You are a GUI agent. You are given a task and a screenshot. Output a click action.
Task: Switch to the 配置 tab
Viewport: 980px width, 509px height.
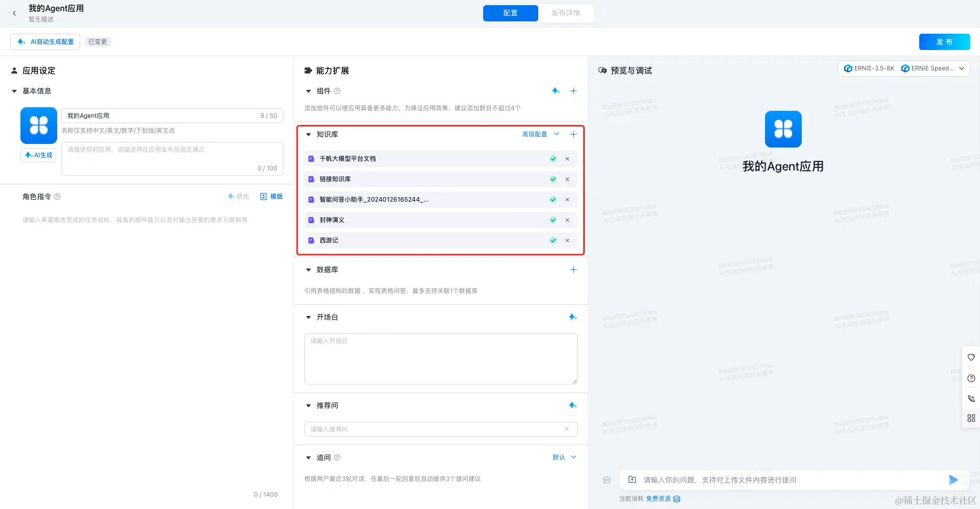pos(510,13)
